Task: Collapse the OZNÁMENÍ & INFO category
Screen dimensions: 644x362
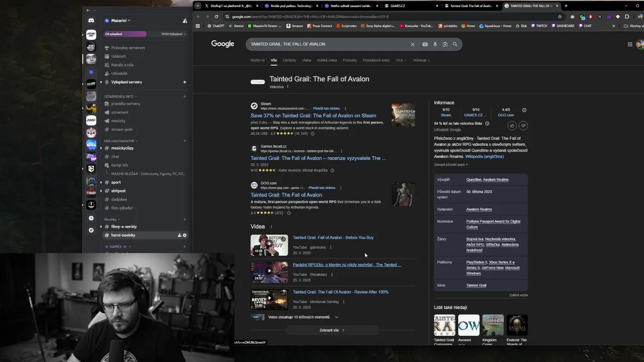Action: pos(120,97)
